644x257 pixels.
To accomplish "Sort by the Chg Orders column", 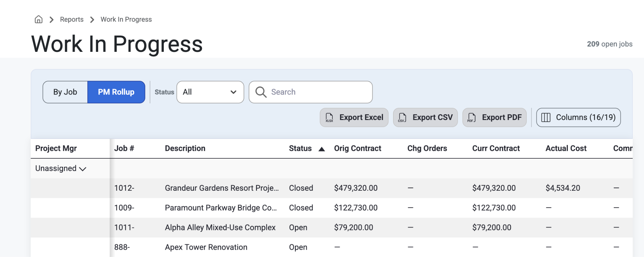I will tap(427, 148).
